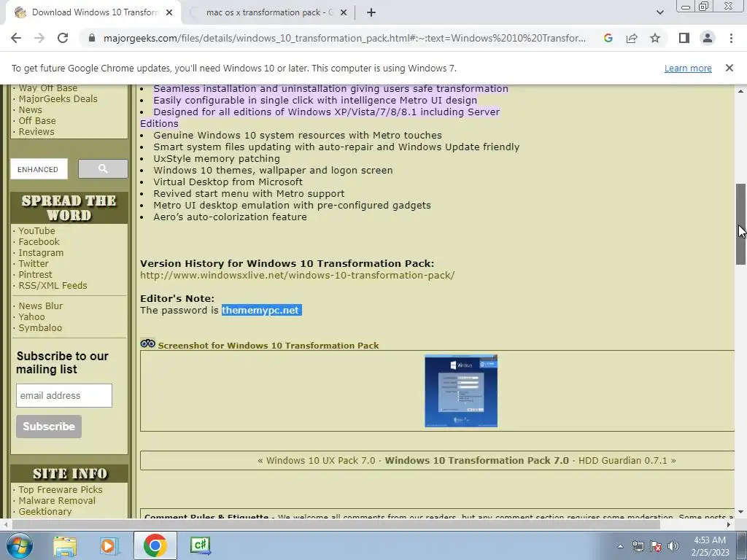Click the vertical scrollbar thumb

click(x=740, y=224)
